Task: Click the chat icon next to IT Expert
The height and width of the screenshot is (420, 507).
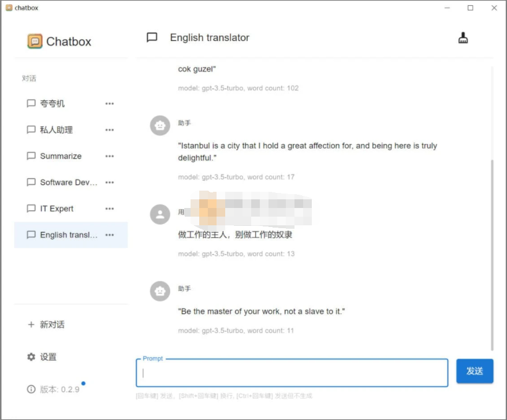Action: coord(31,209)
